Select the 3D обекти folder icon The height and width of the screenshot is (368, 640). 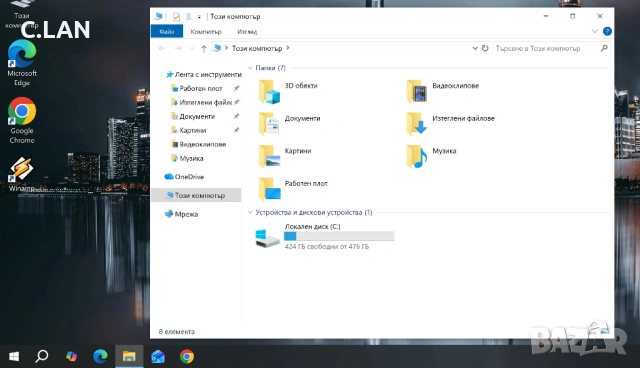(269, 92)
